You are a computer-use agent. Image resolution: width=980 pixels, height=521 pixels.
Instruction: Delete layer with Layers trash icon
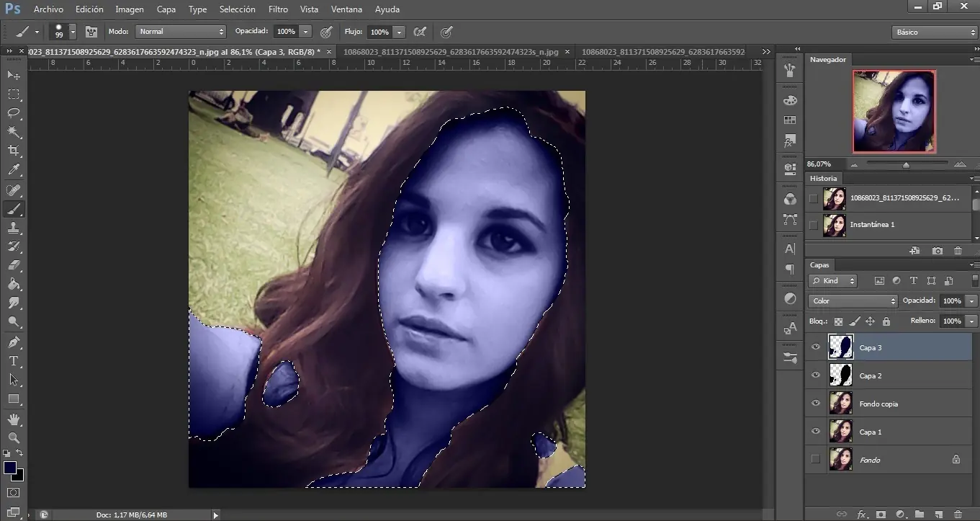pyautogui.click(x=957, y=515)
